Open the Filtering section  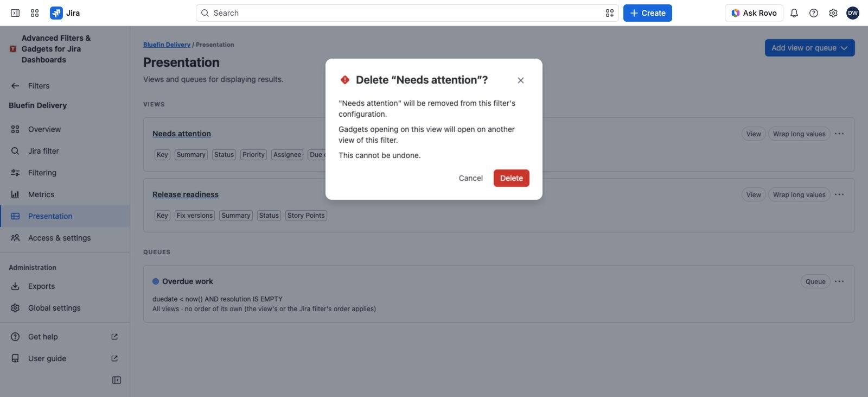pos(65,173)
